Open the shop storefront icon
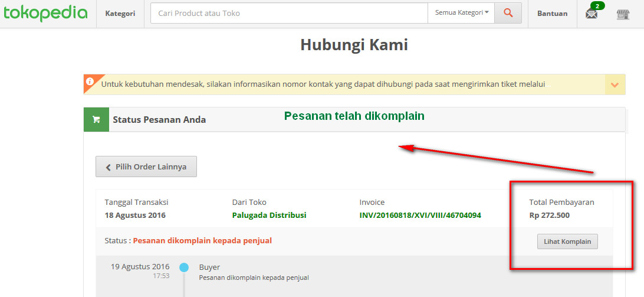The height and width of the screenshot is (297, 644). tap(623, 14)
